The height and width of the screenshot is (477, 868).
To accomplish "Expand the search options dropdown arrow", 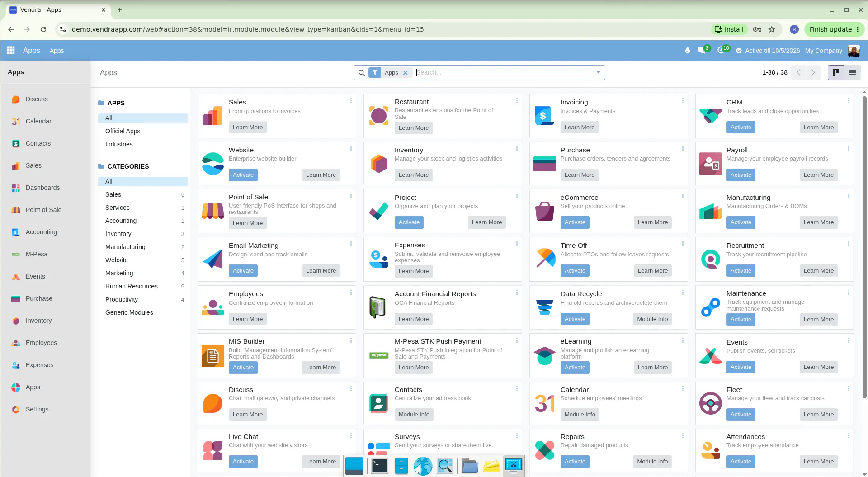I will 599,72.
